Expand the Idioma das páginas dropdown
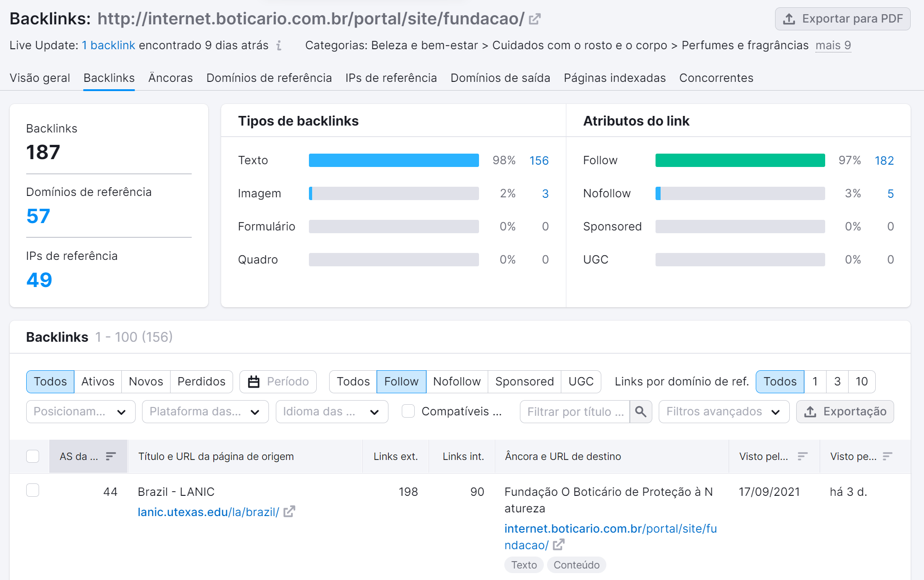The image size is (924, 580). [331, 411]
